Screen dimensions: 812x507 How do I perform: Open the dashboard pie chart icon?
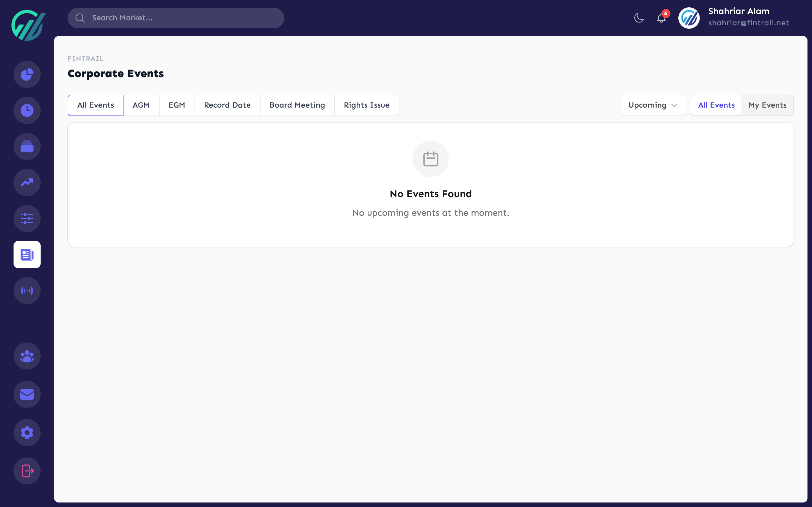[27, 74]
